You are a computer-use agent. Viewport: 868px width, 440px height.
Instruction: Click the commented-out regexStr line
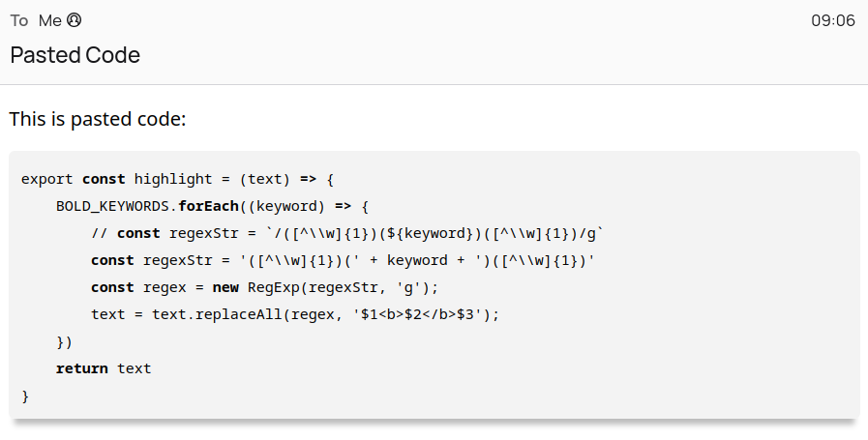[x=347, y=234]
